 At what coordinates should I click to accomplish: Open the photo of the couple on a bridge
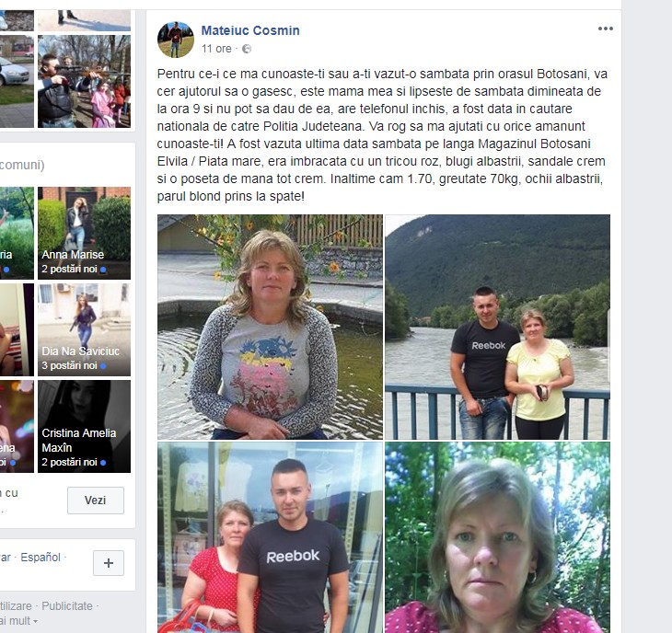[x=497, y=327]
